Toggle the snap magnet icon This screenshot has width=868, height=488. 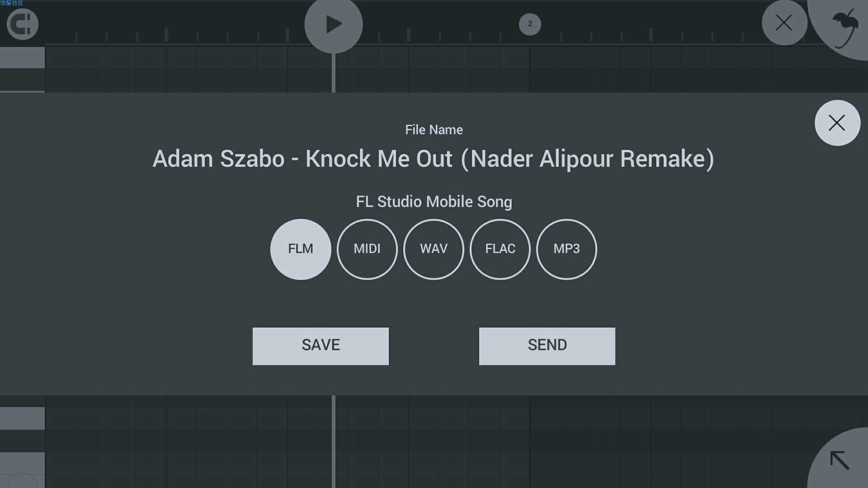22,24
